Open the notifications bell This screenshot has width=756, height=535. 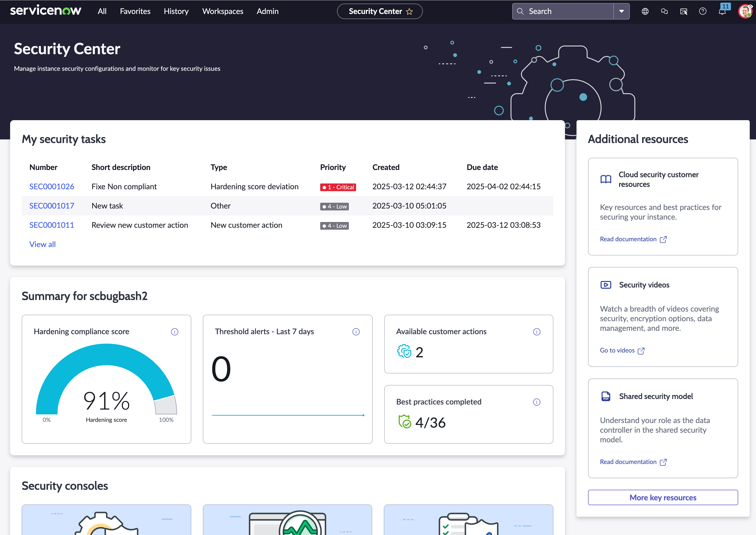click(x=722, y=11)
